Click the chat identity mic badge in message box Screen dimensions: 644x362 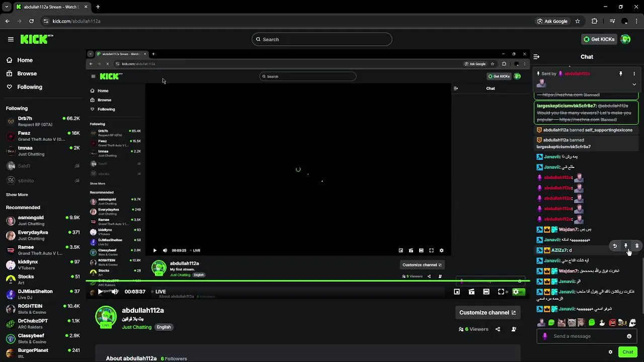pyautogui.click(x=545, y=336)
